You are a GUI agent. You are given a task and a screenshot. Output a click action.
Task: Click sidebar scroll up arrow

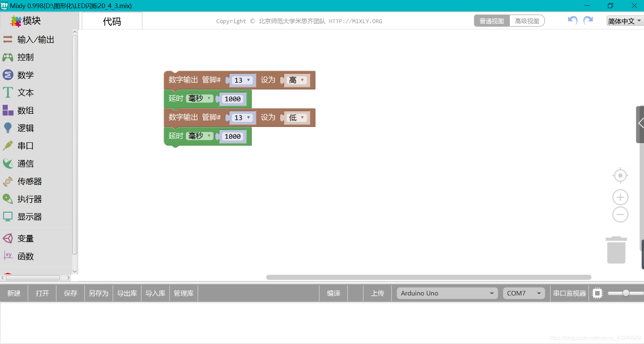click(75, 32)
